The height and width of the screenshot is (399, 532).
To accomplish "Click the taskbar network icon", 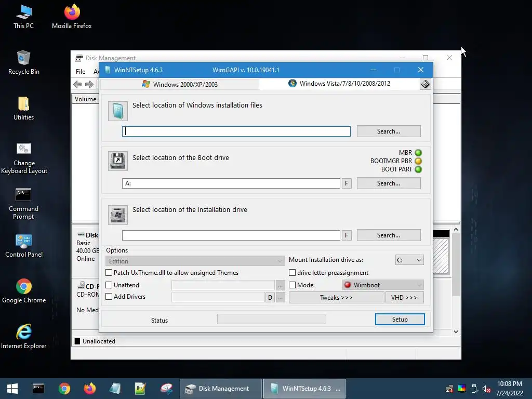I will [449, 389].
